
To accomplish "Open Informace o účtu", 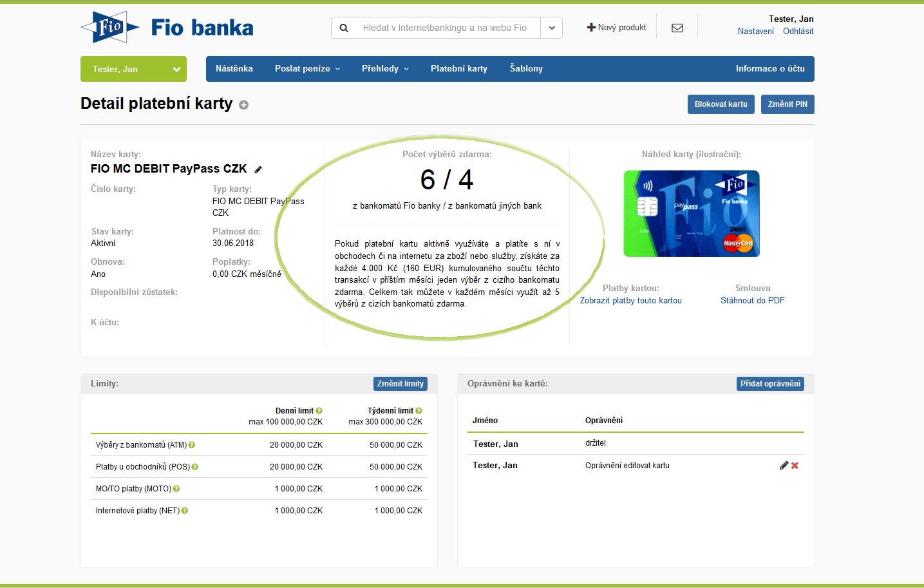I will click(770, 69).
